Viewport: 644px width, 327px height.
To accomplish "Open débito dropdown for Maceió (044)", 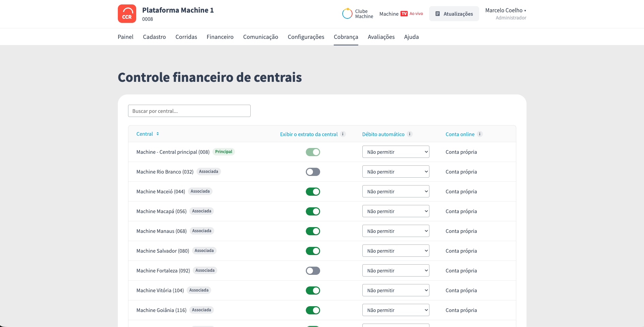I will [x=396, y=191].
